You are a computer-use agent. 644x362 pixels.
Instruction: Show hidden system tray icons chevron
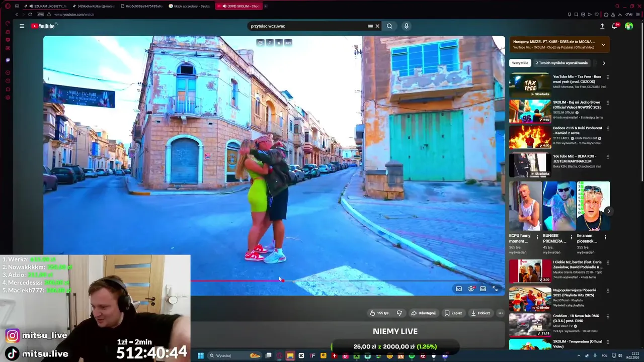click(x=579, y=355)
